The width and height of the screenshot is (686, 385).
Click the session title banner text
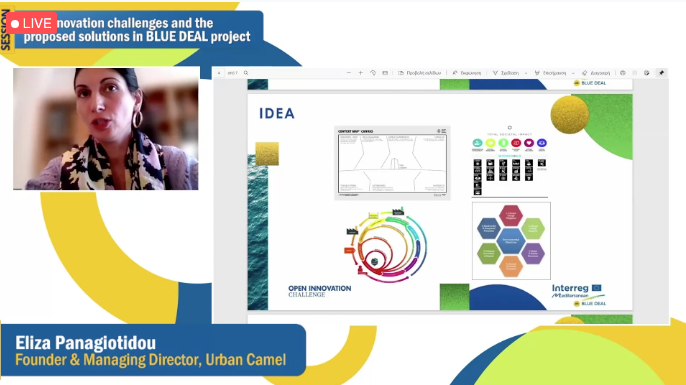(137, 30)
